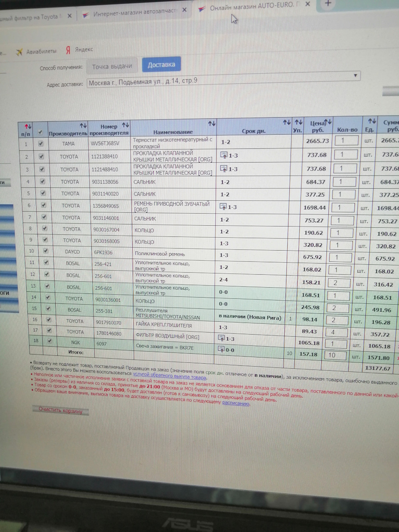Edit quantity for Свеча зажигания row
This screenshot has width=399, height=532.
[335, 355]
